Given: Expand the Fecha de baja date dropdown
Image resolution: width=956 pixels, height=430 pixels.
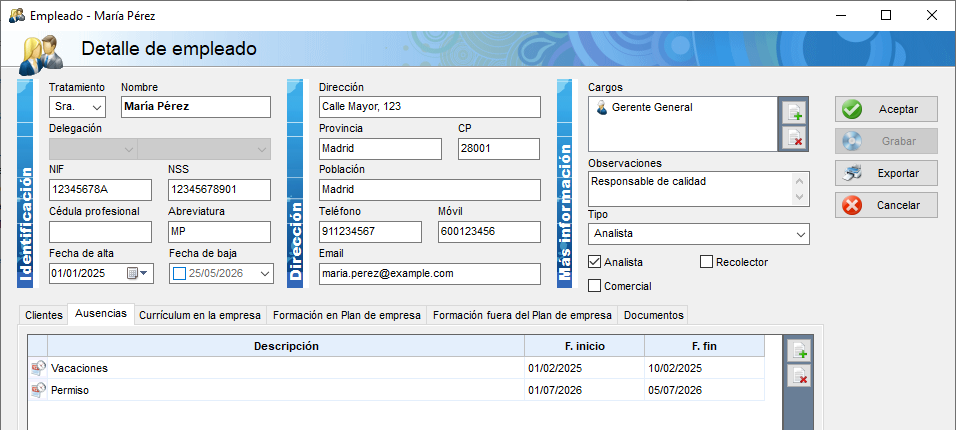Looking at the screenshot, I should 265,274.
